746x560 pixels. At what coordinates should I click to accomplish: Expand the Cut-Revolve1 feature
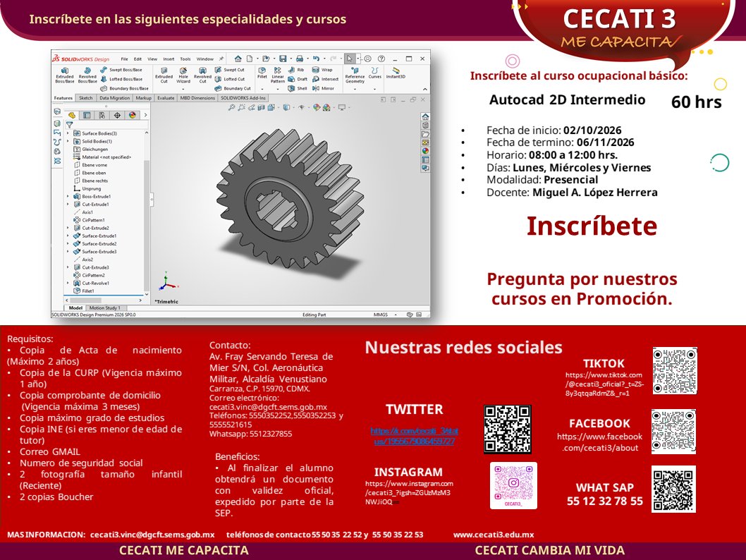point(68,283)
